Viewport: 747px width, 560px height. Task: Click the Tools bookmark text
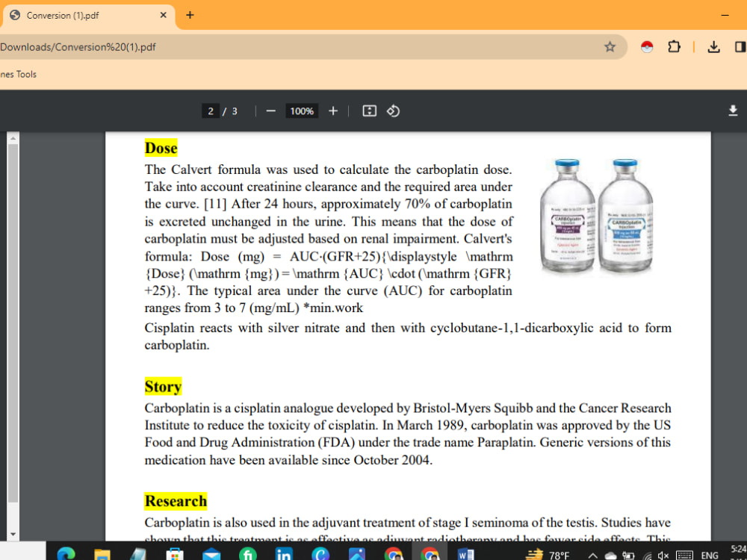26,74
